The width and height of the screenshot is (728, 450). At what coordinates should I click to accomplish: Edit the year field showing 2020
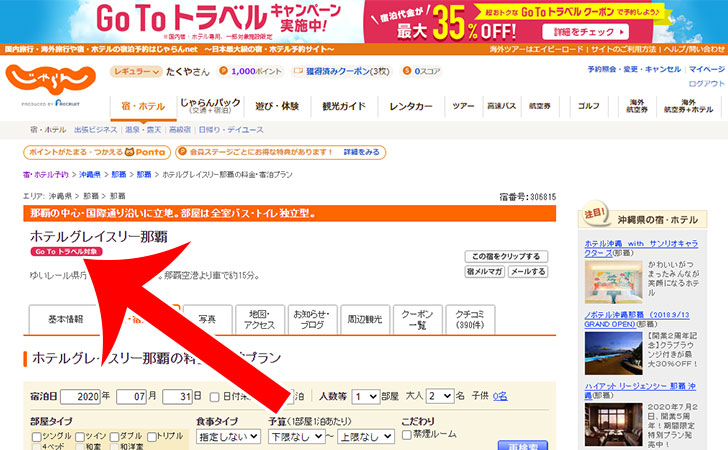pos(80,397)
